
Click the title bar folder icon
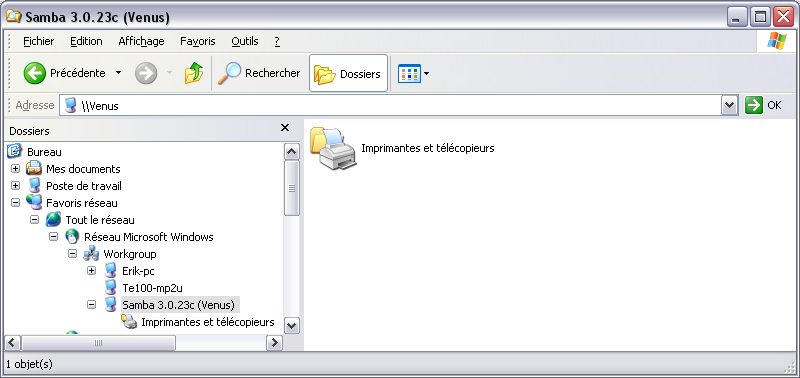[14, 17]
